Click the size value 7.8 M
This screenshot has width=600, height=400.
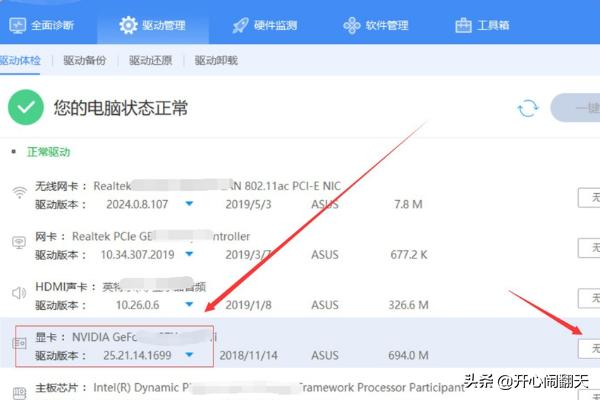tap(408, 204)
